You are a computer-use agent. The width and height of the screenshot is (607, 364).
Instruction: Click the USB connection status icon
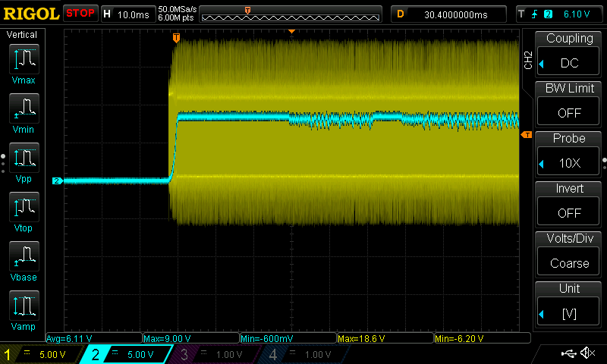pos(568,353)
